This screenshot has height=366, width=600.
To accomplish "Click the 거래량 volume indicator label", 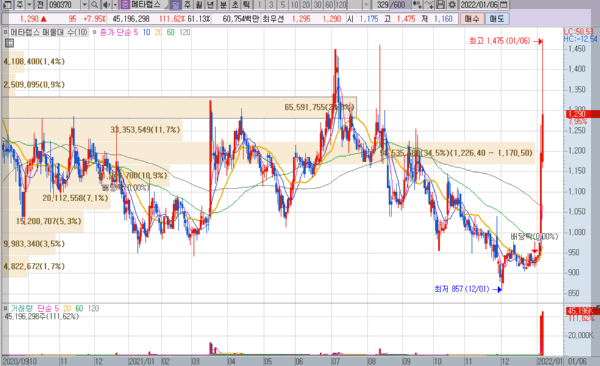I will 22,308.
